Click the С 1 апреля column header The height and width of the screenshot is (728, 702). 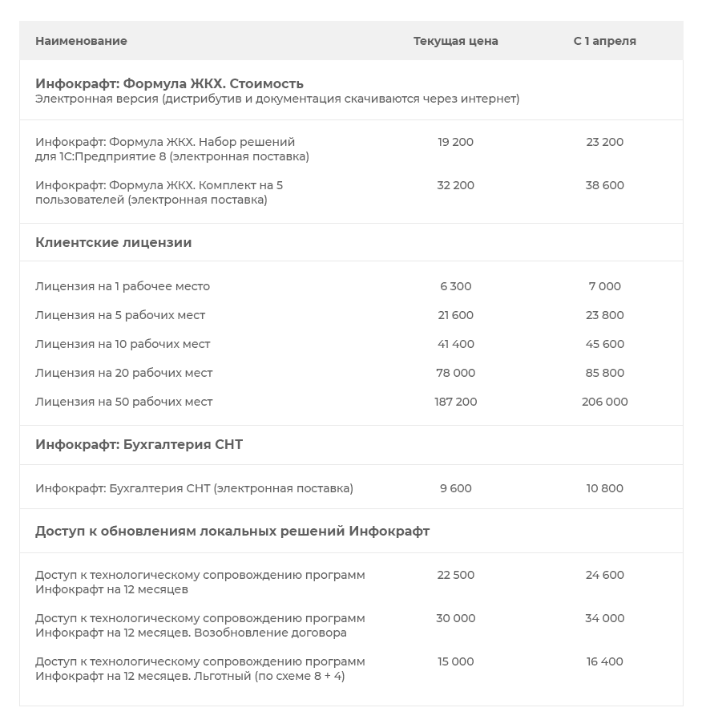click(604, 41)
